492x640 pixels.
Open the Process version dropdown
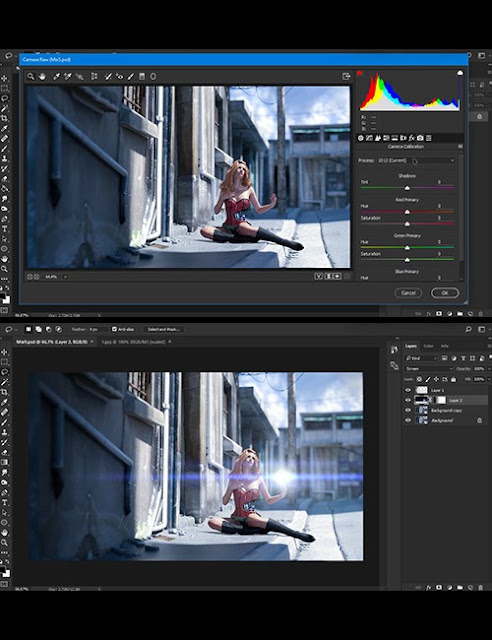coord(416,160)
